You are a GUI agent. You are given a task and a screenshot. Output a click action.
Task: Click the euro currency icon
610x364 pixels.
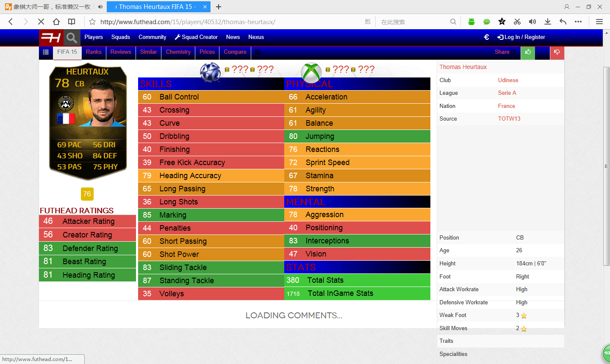(487, 37)
